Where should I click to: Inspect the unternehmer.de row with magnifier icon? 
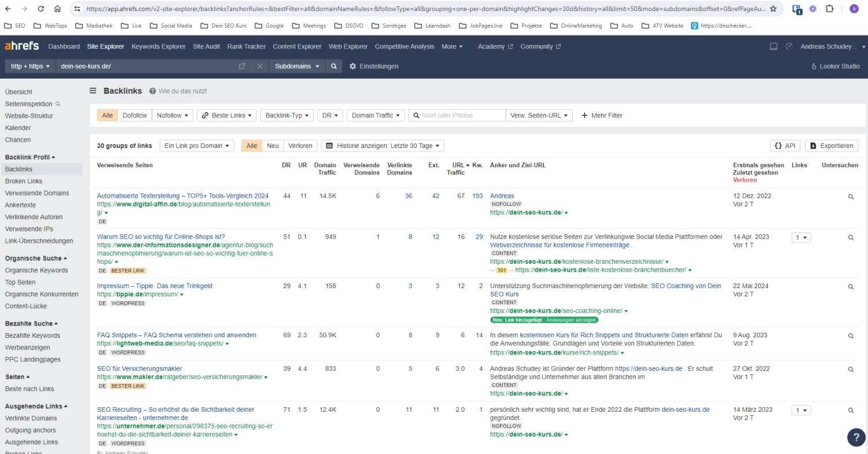coord(851,411)
